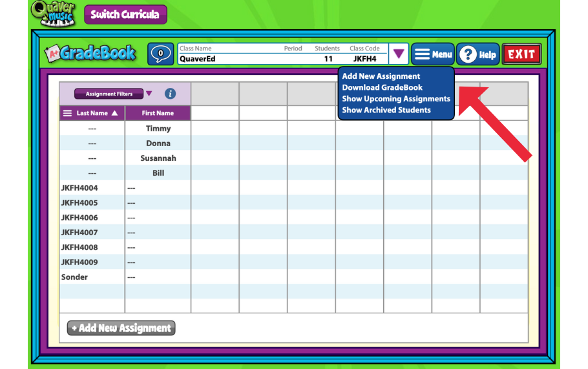
Task: Select student Susannah
Action: click(158, 158)
